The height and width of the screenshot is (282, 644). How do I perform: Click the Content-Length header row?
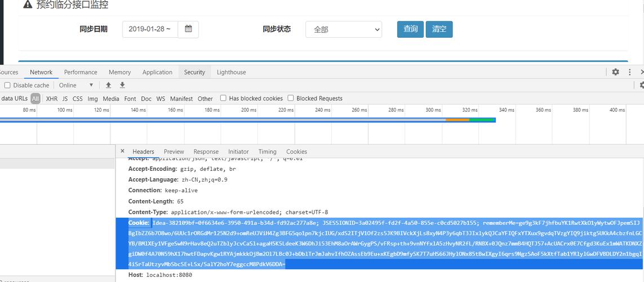(x=156, y=201)
